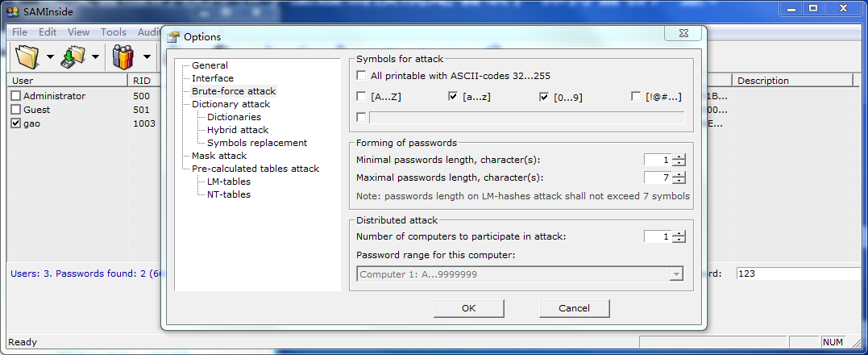Uncheck the [0...9] digits checkbox
The width and height of the screenshot is (868, 355).
(x=544, y=97)
